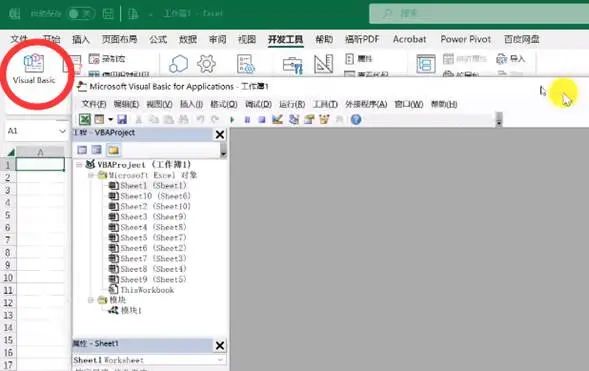This screenshot has width=589, height=371.
Task: Toggle the AutoSave switch in title bar
Action: [x=80, y=14]
